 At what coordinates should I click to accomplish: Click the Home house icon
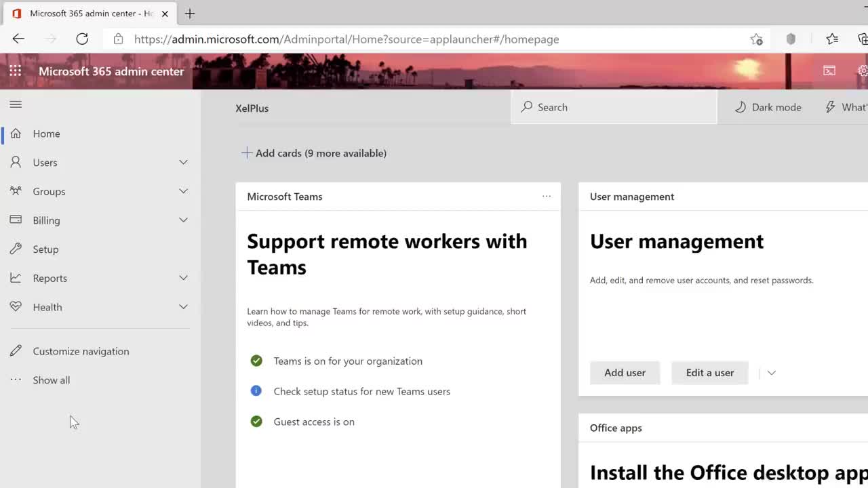(16, 134)
